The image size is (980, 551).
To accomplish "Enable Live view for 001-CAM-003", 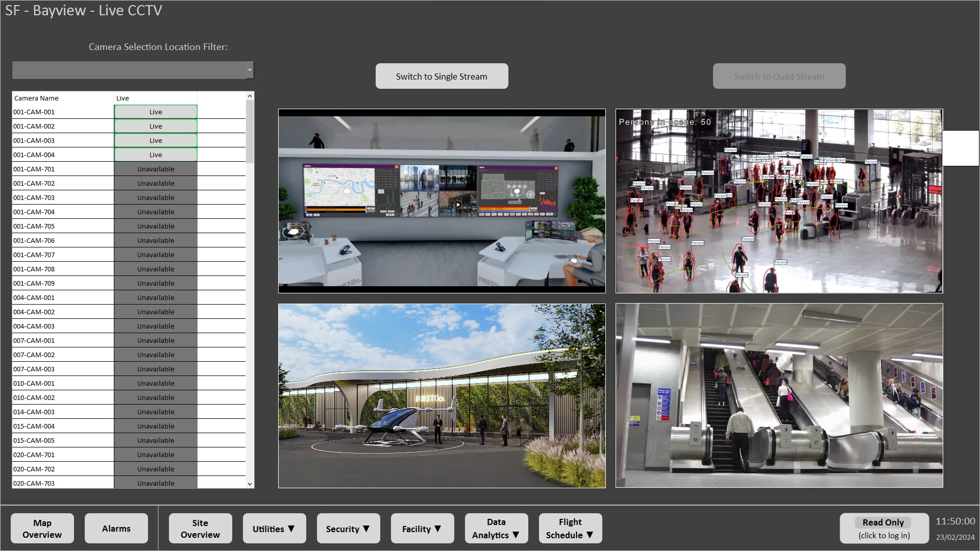I will coord(155,140).
